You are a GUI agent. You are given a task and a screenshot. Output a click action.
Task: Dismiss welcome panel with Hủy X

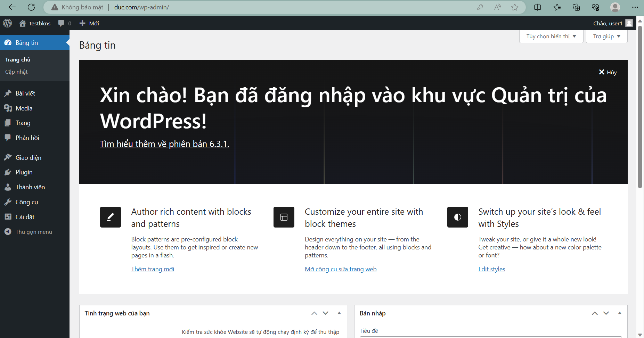tap(608, 72)
